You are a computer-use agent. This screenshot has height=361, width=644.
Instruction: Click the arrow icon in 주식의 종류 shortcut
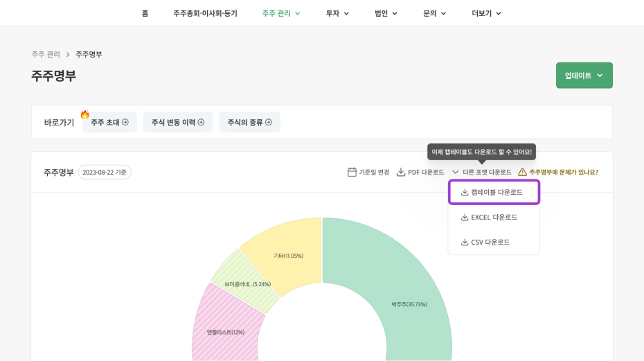click(269, 123)
